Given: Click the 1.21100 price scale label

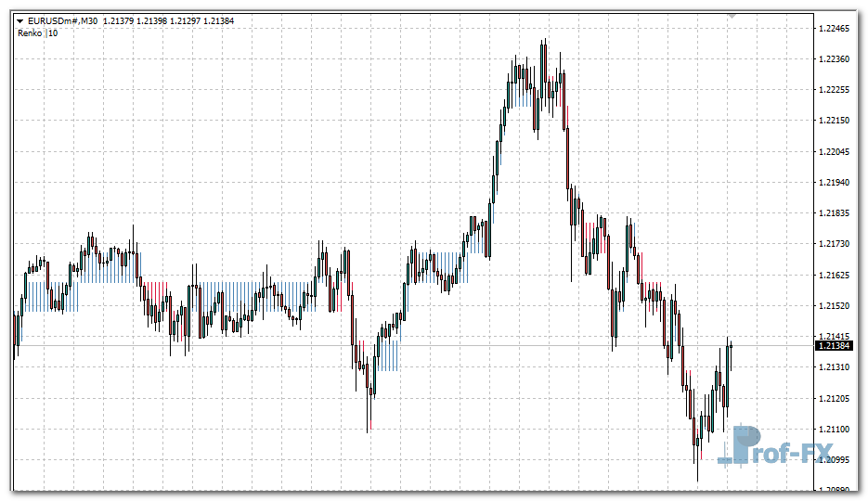Looking at the screenshot, I should coord(836,430).
